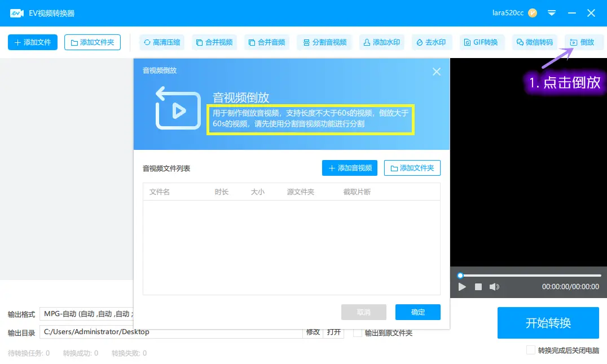Click the 开始转换 button
Viewport: 607px width, 364px height.
(548, 323)
